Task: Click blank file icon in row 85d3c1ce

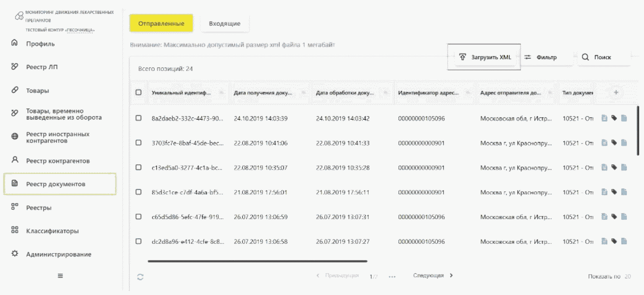Action: [624, 192]
